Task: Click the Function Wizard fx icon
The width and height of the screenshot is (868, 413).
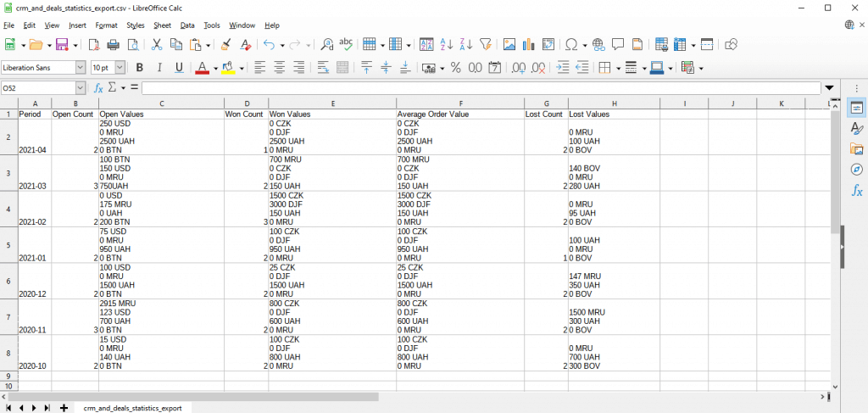Action: 98,87
